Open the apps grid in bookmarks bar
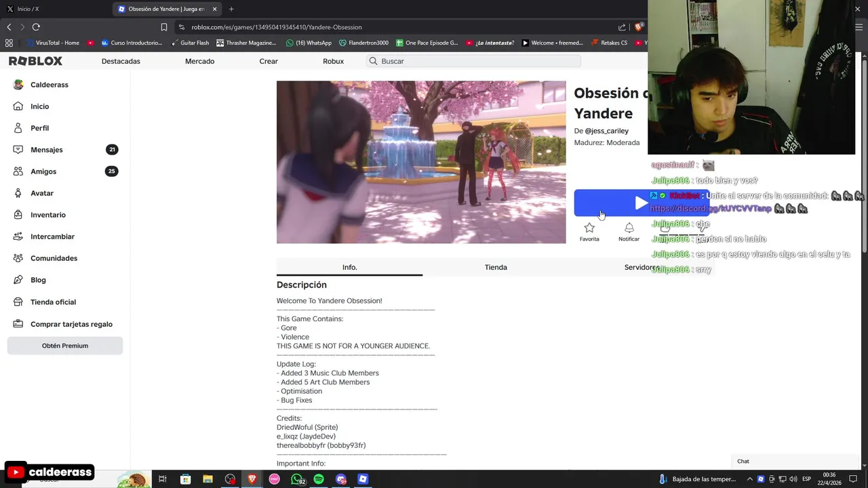 pyautogui.click(x=9, y=43)
